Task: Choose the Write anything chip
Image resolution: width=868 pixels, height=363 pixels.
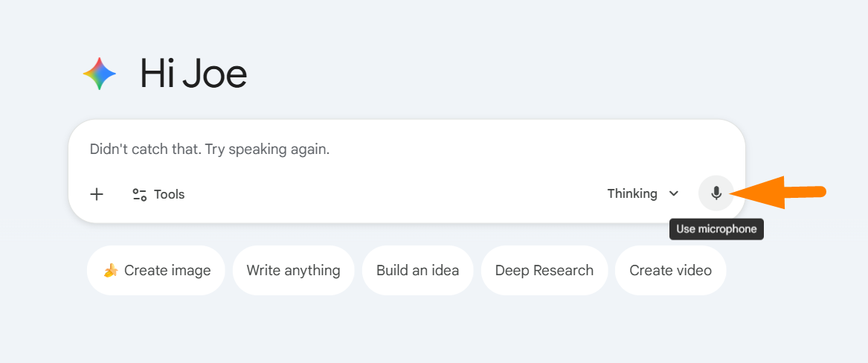Action: pos(293,271)
